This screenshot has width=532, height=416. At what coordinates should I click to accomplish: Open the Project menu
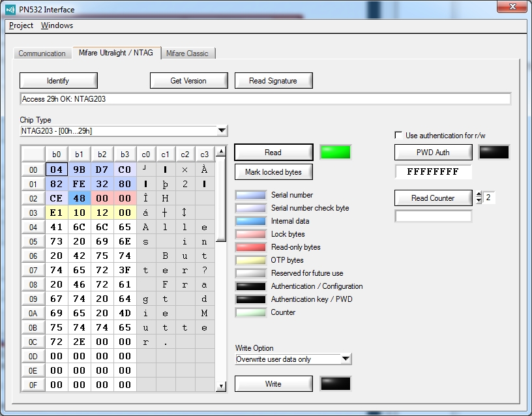(x=21, y=25)
